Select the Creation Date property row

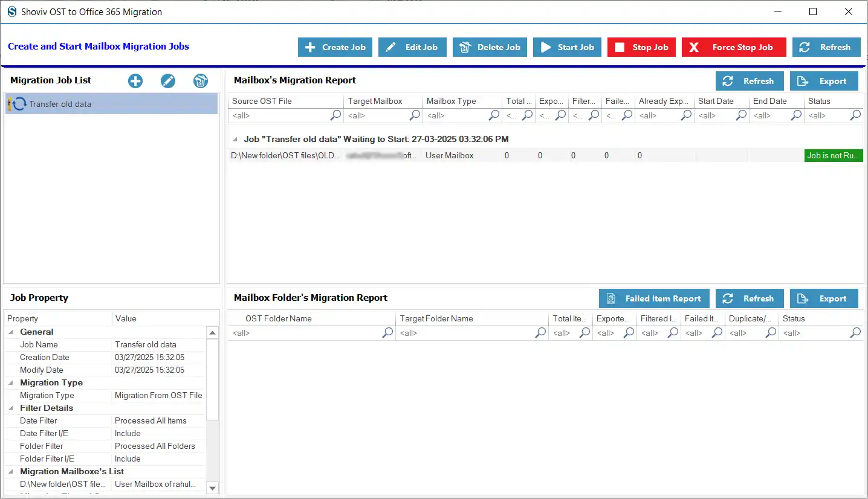pos(105,357)
